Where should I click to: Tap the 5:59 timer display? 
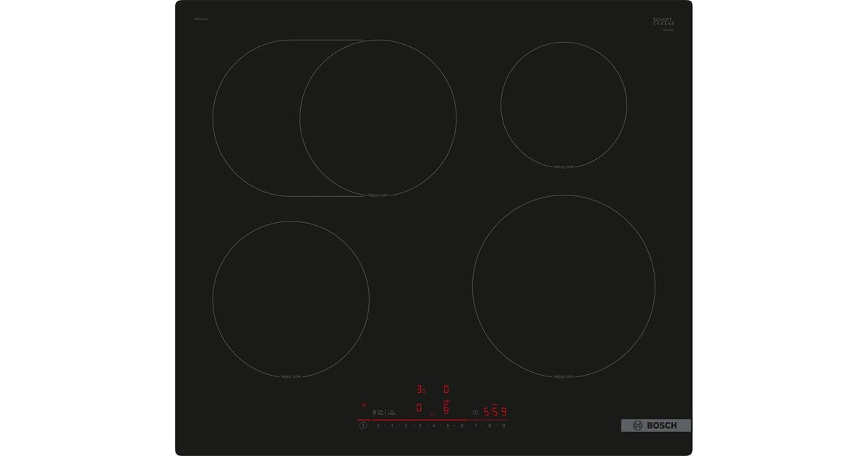coord(495,412)
